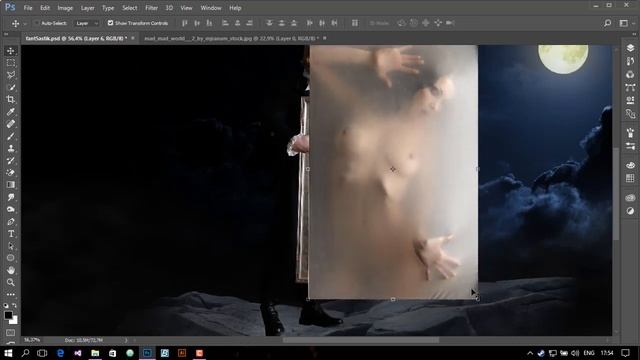Viewport: 640px width, 360px height.
Task: Select the Smudge tool
Action: point(11,197)
